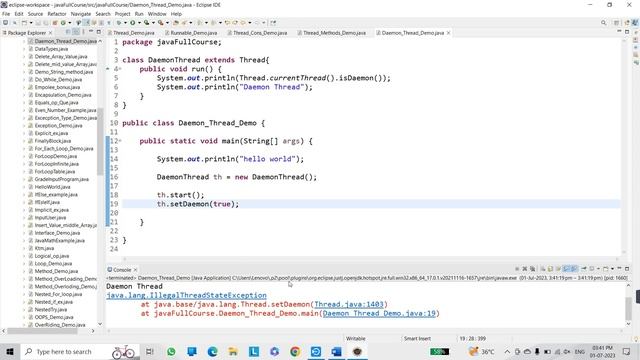
Task: Select Interface_Demo.java in Package Explorer
Action: click(x=57, y=233)
